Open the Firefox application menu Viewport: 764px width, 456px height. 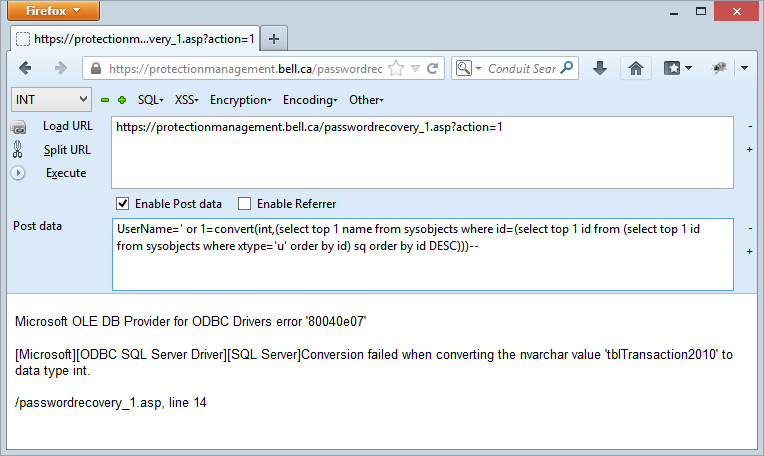[x=54, y=11]
